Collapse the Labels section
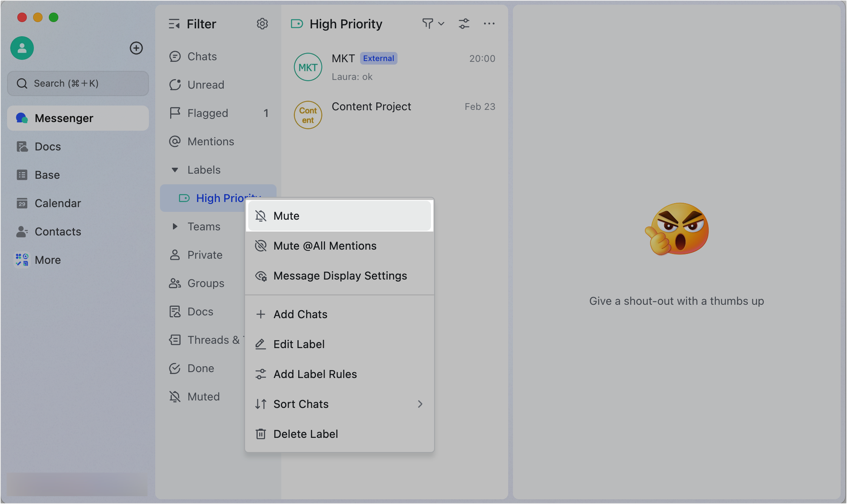Image resolution: width=847 pixels, height=504 pixels. pos(175,170)
